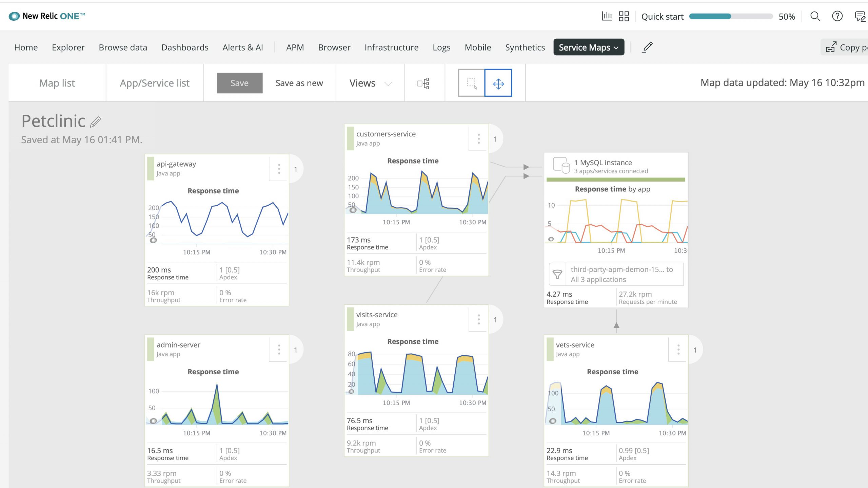Open the three-dot menu on customers-service
This screenshot has height=488, width=868.
tap(478, 138)
